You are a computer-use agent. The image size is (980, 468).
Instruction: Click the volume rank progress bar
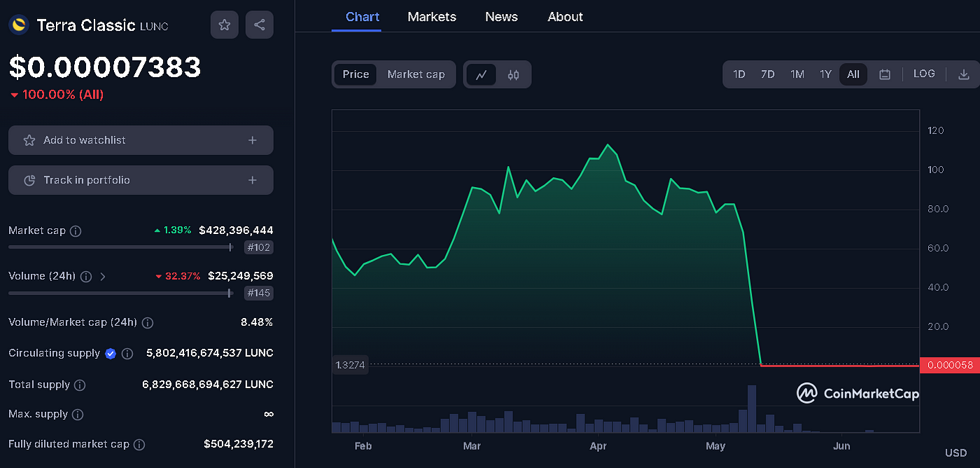coord(120,293)
